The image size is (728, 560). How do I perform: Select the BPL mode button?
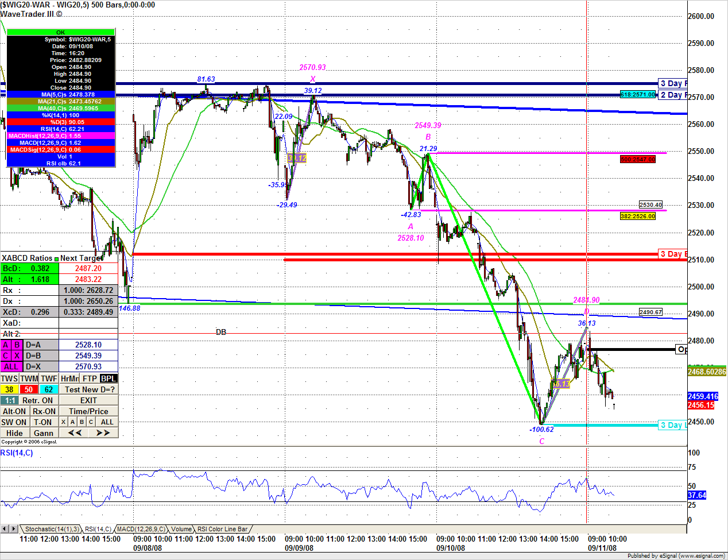pos(109,379)
